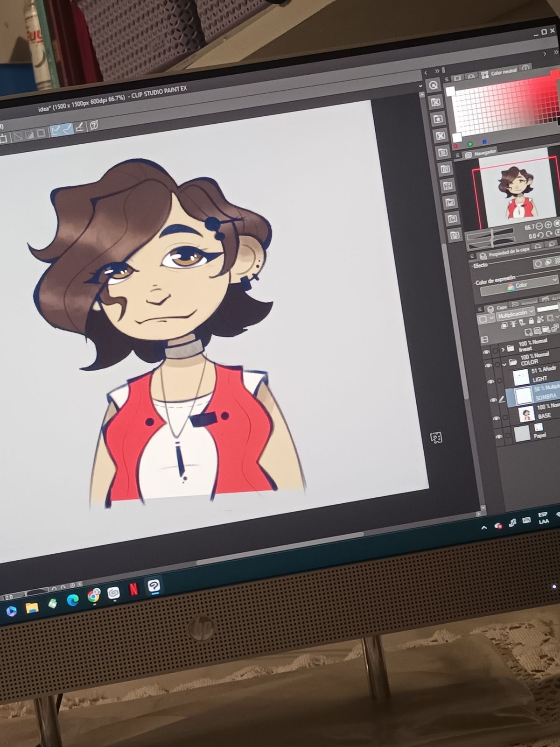Open File Explorer from the taskbar

click(x=31, y=607)
